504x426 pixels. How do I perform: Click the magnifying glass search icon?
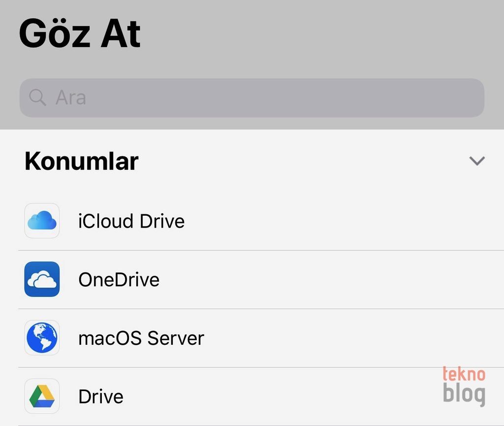pos(37,98)
